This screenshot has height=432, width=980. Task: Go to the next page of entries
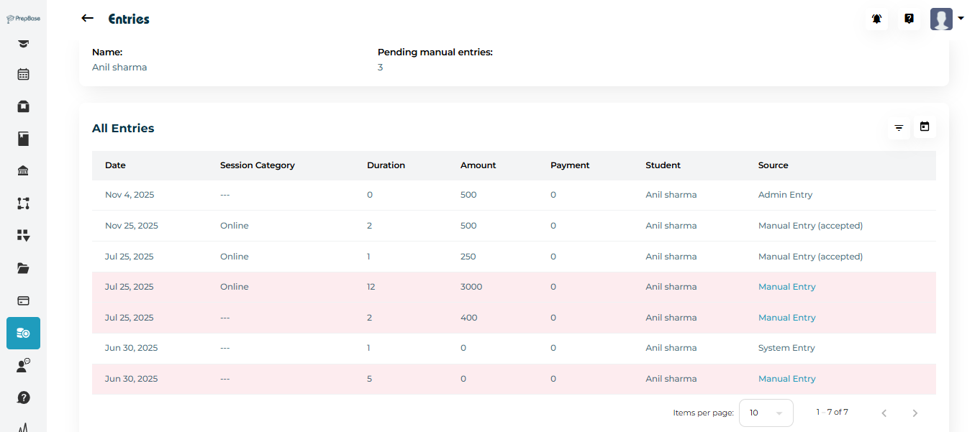[x=915, y=413]
